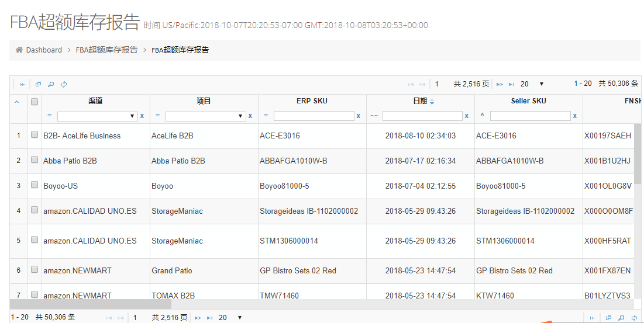Click the ^ operator of Seller SKU filter
644x323 pixels.
(482, 115)
